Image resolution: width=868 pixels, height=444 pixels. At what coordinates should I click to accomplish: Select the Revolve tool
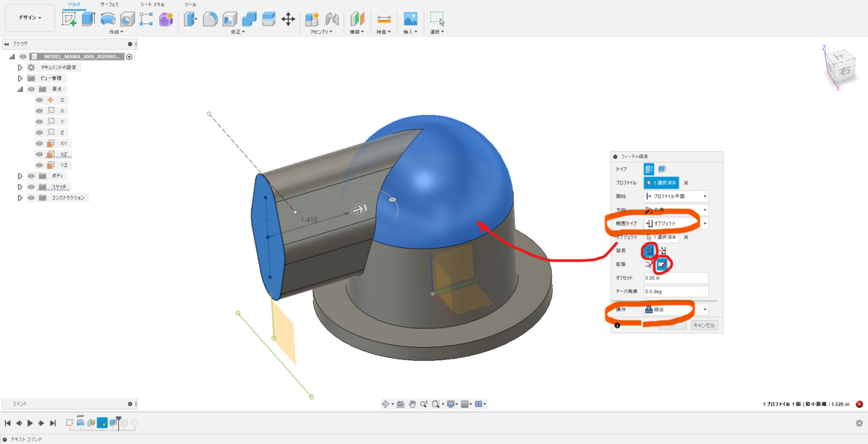pos(108,20)
